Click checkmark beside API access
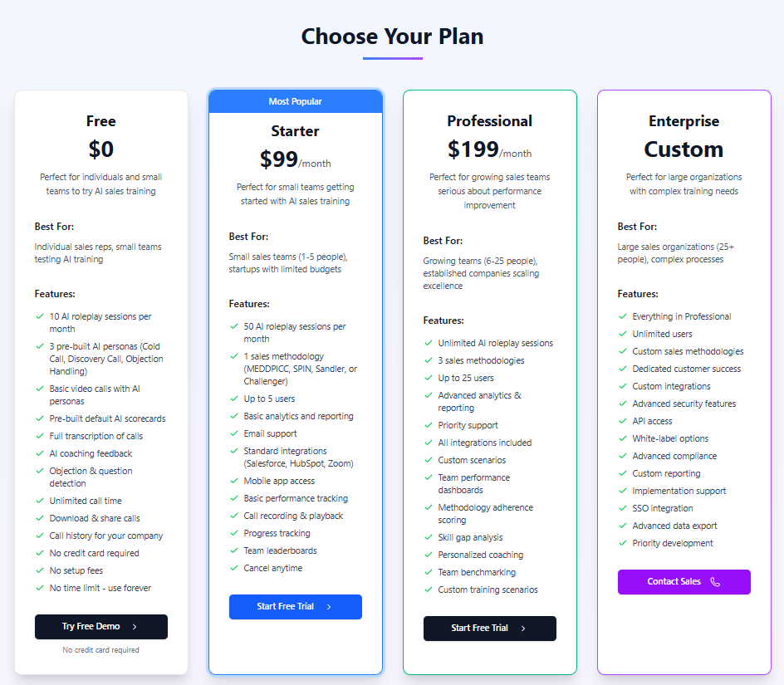 tap(623, 421)
